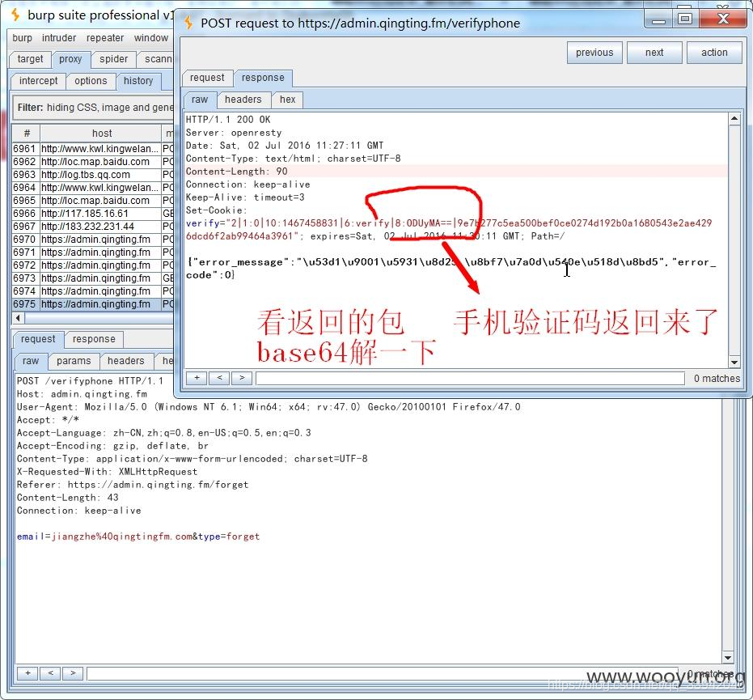This screenshot has height=700, width=753.
Task: Click the popup search previous-match arrow
Action: pyautogui.click(x=219, y=378)
